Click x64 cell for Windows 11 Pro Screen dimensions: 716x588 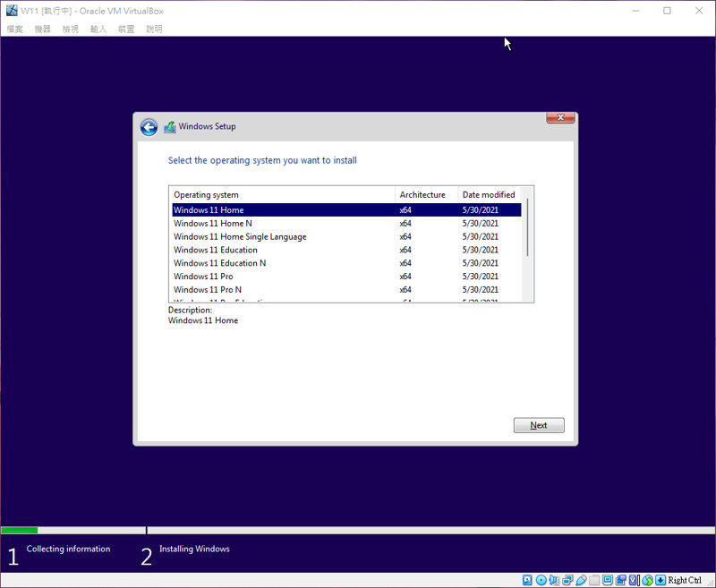405,277
